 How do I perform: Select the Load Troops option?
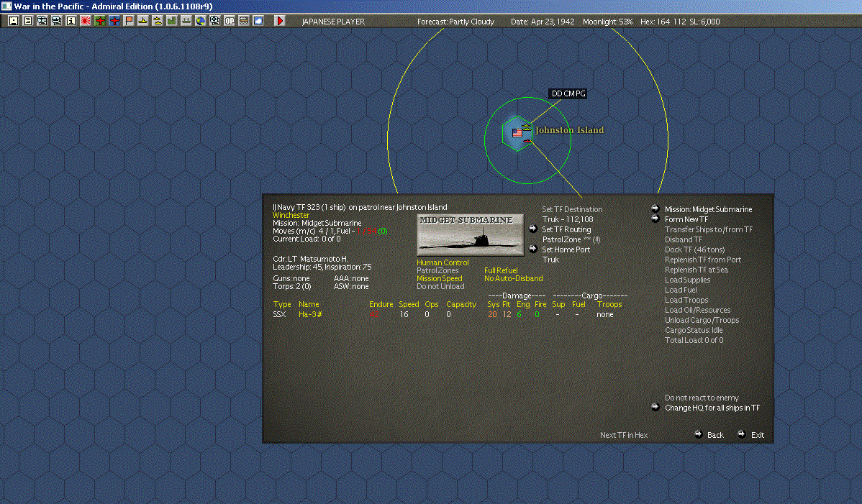[x=686, y=300]
